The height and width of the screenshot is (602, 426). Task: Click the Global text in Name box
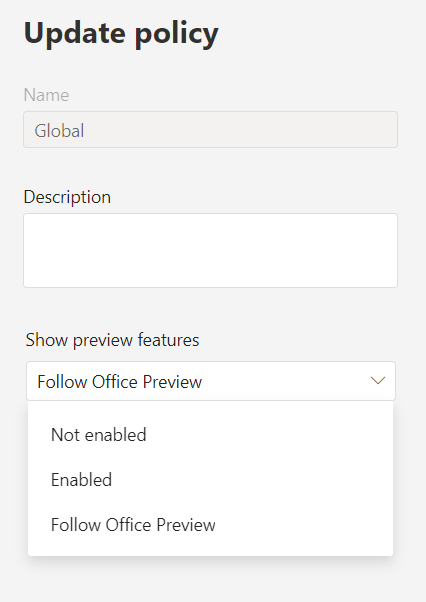(x=59, y=131)
